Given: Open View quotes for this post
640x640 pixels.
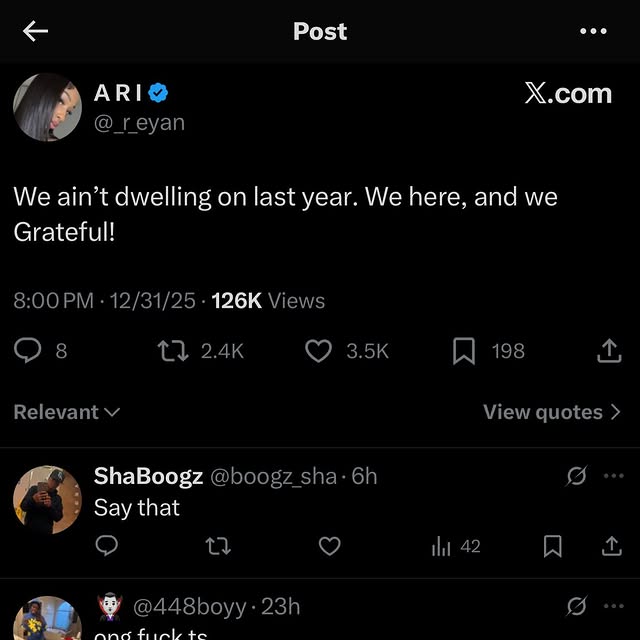Looking at the screenshot, I should [552, 412].
